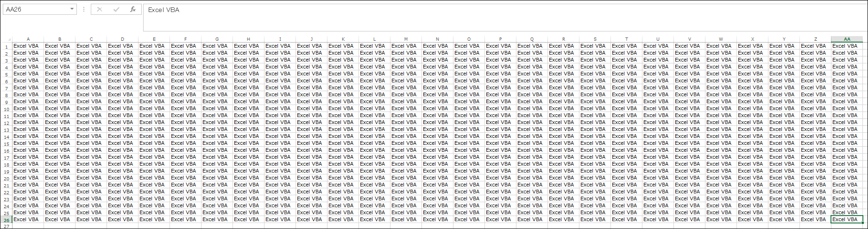868x229 pixels.
Task: Click the name box resize handle dots
Action: (83, 10)
